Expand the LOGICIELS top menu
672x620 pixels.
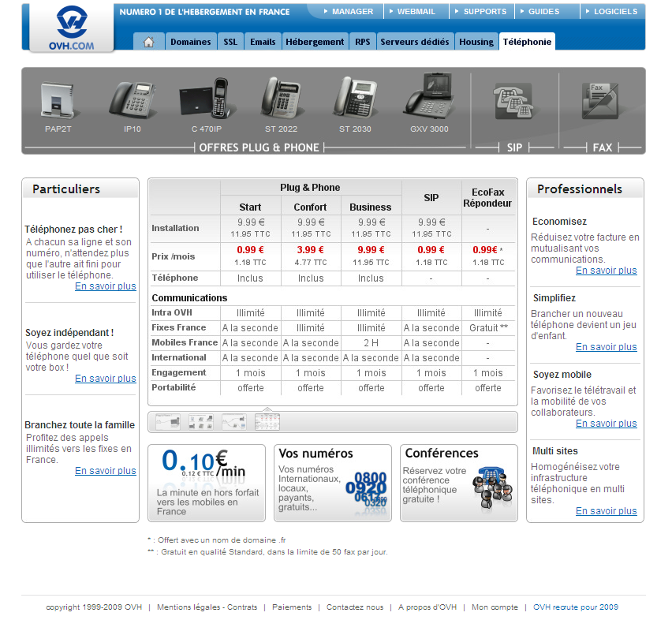pyautogui.click(x=614, y=12)
